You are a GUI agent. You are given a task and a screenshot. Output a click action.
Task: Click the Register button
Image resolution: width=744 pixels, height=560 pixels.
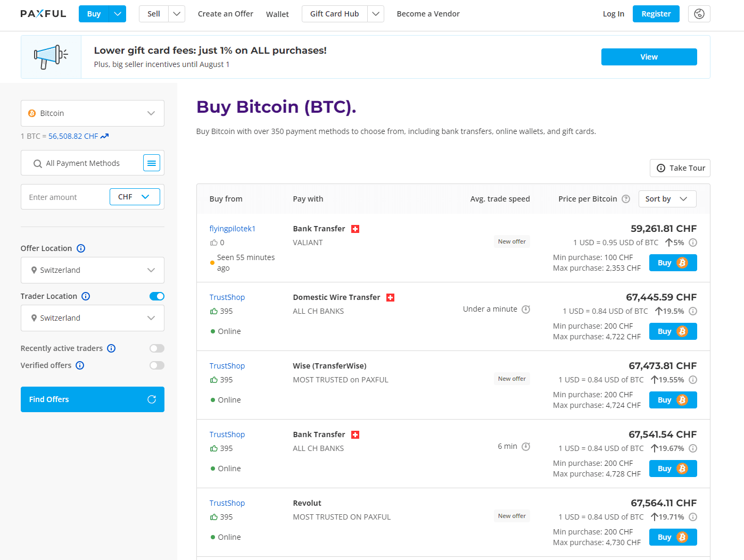coord(656,14)
